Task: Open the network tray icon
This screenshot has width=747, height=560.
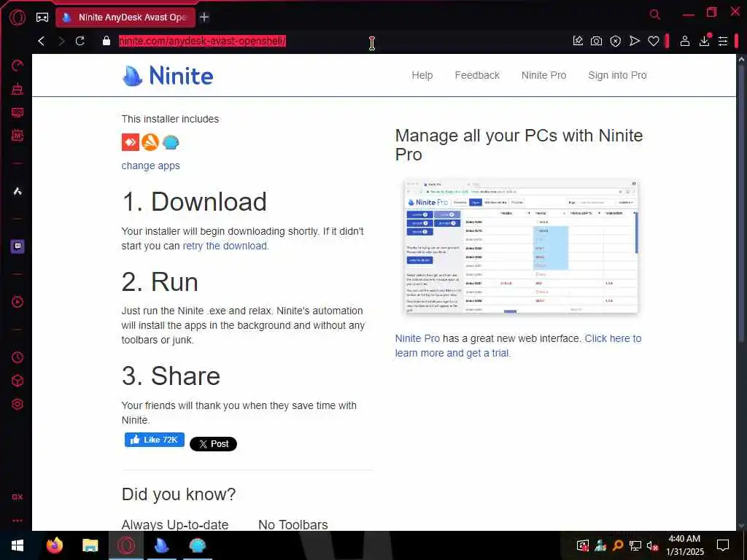Action: tap(635, 545)
